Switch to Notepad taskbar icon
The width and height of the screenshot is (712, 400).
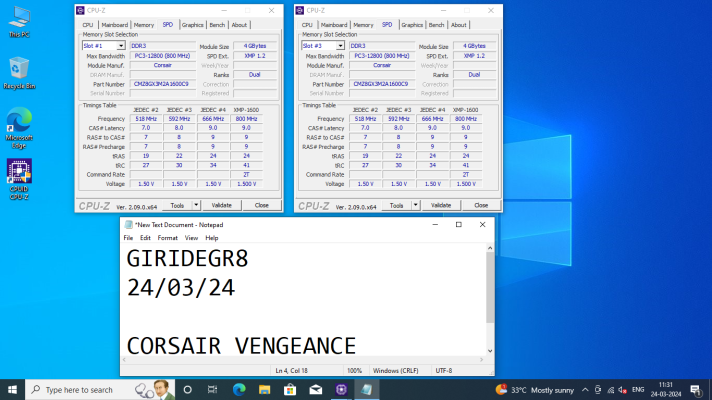(366, 390)
